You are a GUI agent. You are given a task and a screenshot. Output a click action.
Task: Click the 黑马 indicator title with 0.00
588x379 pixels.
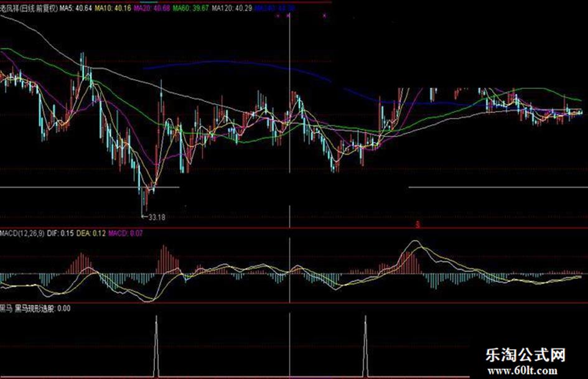click(x=35, y=309)
